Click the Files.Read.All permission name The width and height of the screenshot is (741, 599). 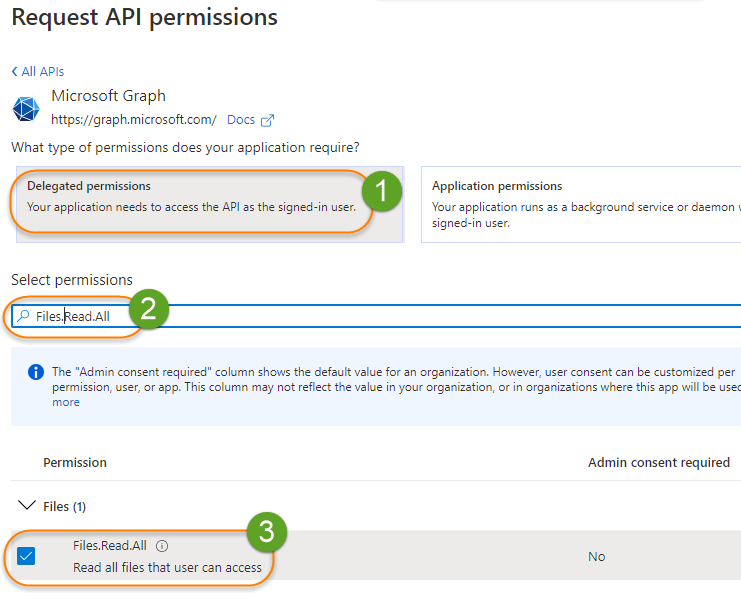pos(110,546)
